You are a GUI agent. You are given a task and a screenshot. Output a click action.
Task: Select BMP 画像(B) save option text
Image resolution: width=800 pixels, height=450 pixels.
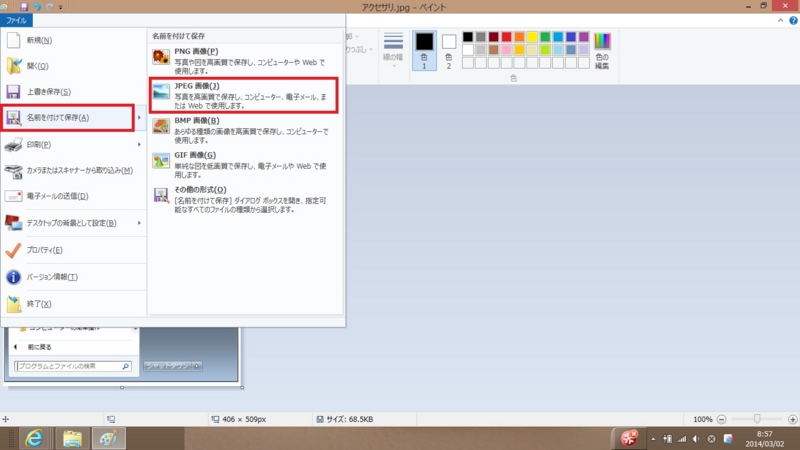click(x=197, y=121)
